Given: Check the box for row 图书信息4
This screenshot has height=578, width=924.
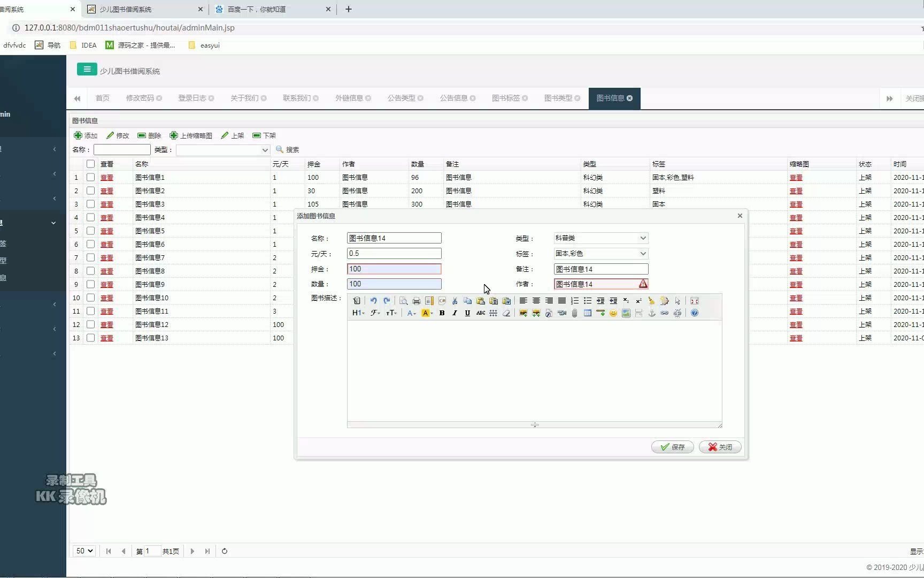Looking at the screenshot, I should click(x=90, y=217).
